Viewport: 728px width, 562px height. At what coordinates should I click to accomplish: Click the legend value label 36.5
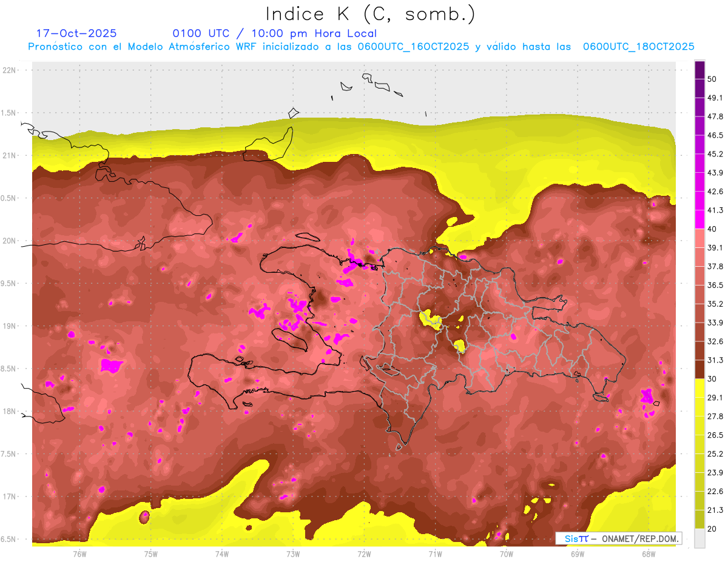tap(715, 285)
